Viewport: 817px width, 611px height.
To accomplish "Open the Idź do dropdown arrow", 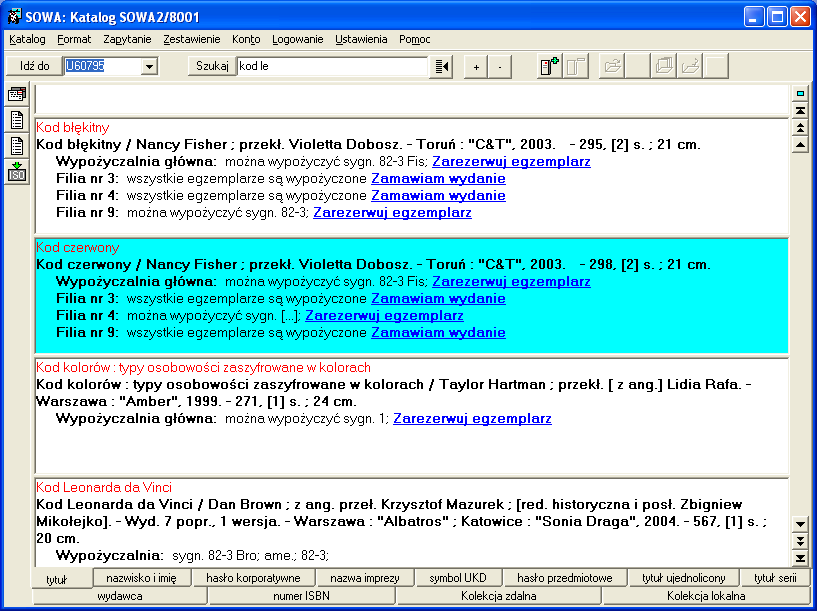I will pos(149,66).
